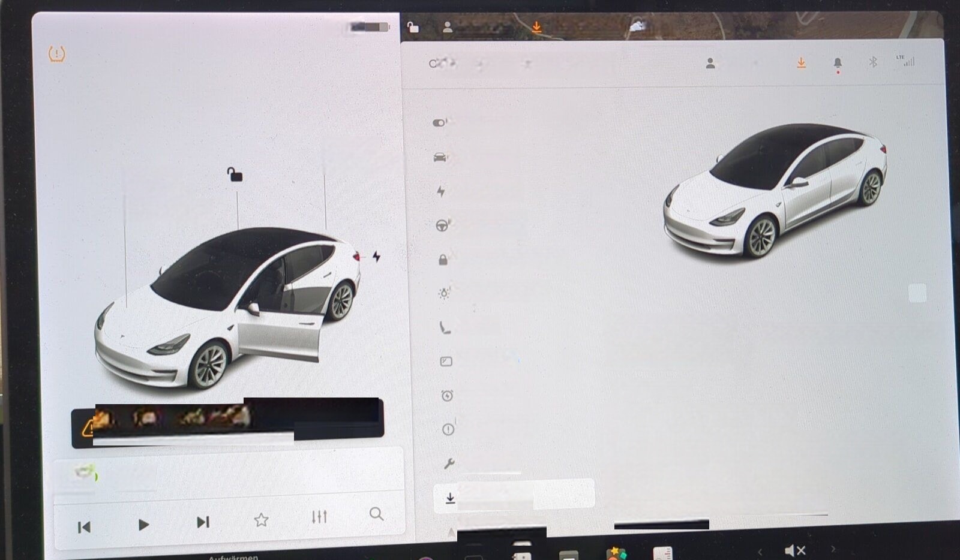This screenshot has height=560, width=960.
Task: Open the notifications bell with red badge
Action: pos(838,62)
